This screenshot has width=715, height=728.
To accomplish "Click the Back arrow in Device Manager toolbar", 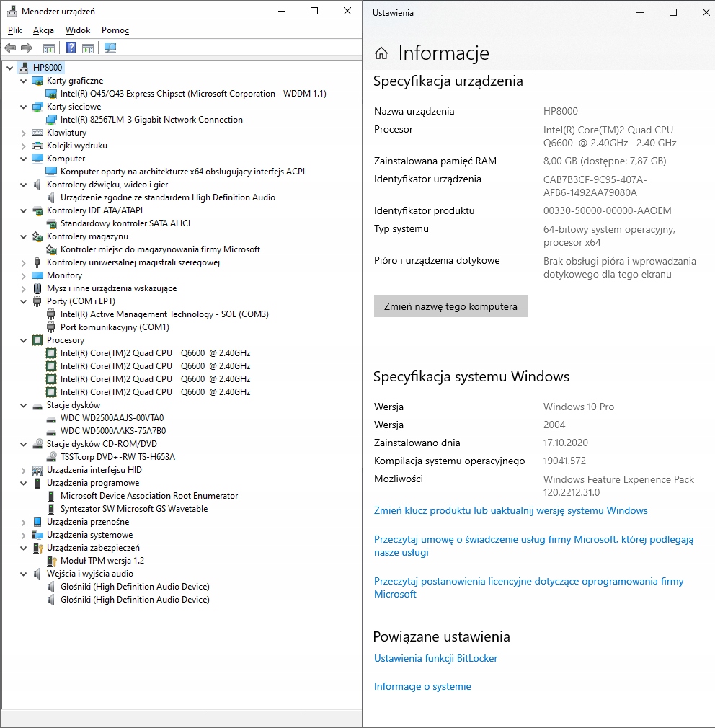I will [10, 48].
